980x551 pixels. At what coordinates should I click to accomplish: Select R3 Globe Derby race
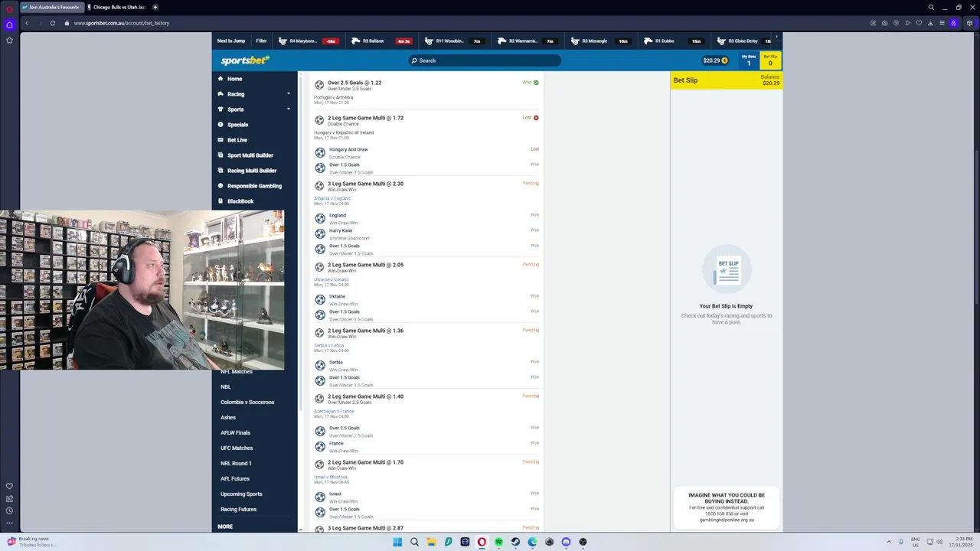tap(743, 41)
